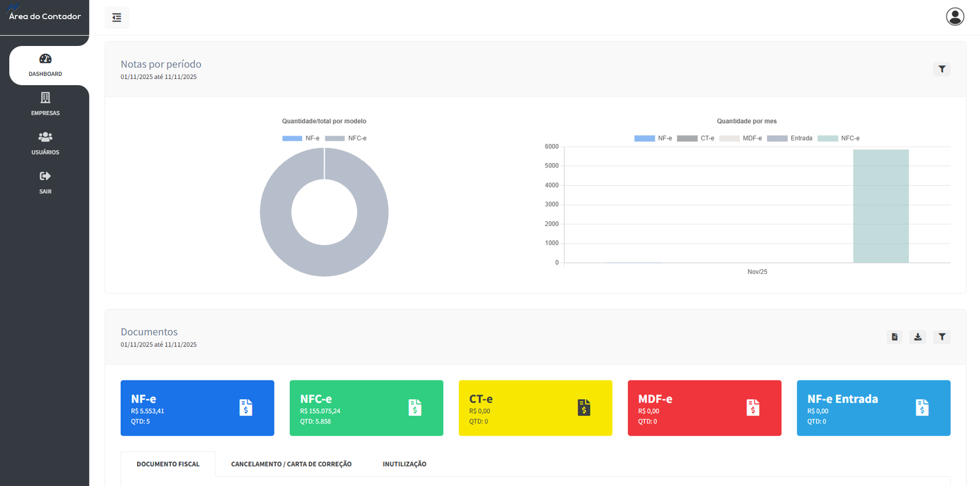Collapse the sidebar with the menu toggle icon
The width and height of the screenshot is (980, 486).
(x=116, y=18)
